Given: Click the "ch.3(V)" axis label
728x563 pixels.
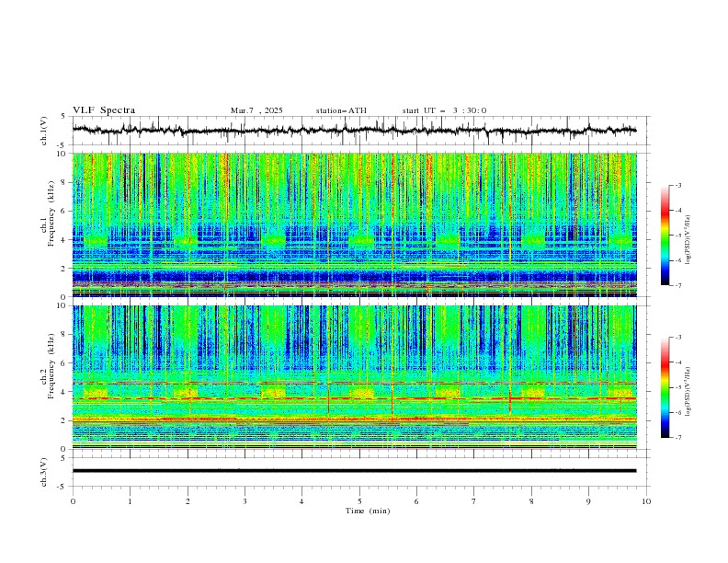Looking at the screenshot, I should pos(44,472).
